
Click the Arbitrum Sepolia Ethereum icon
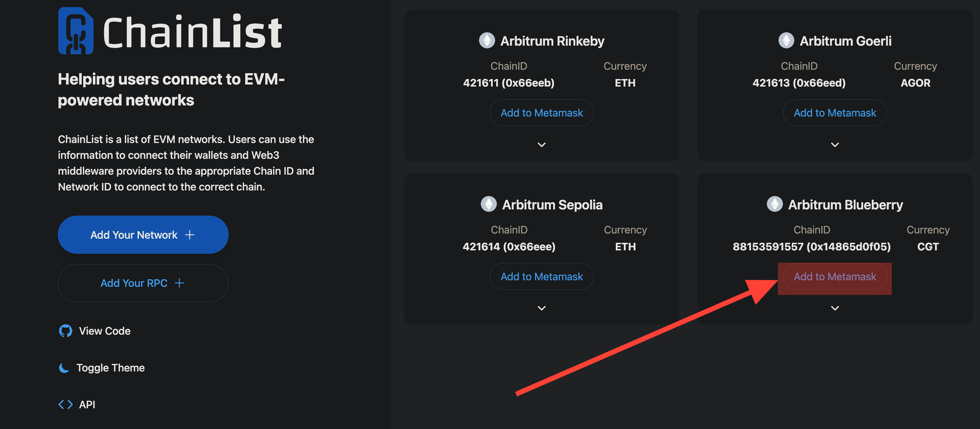[489, 204]
